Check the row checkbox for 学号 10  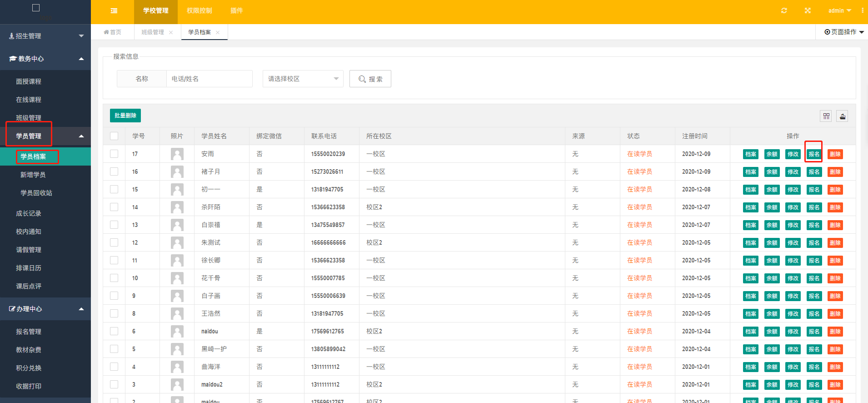click(x=114, y=278)
